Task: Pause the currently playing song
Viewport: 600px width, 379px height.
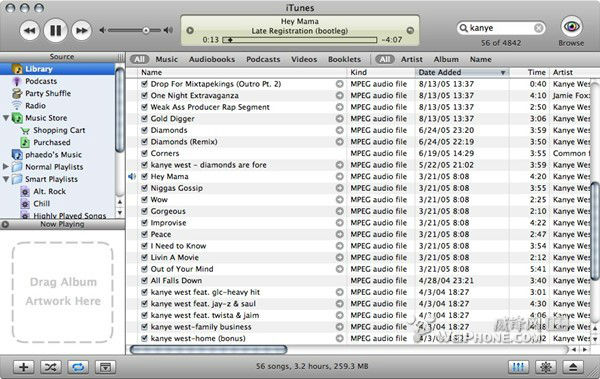Action: [55, 30]
